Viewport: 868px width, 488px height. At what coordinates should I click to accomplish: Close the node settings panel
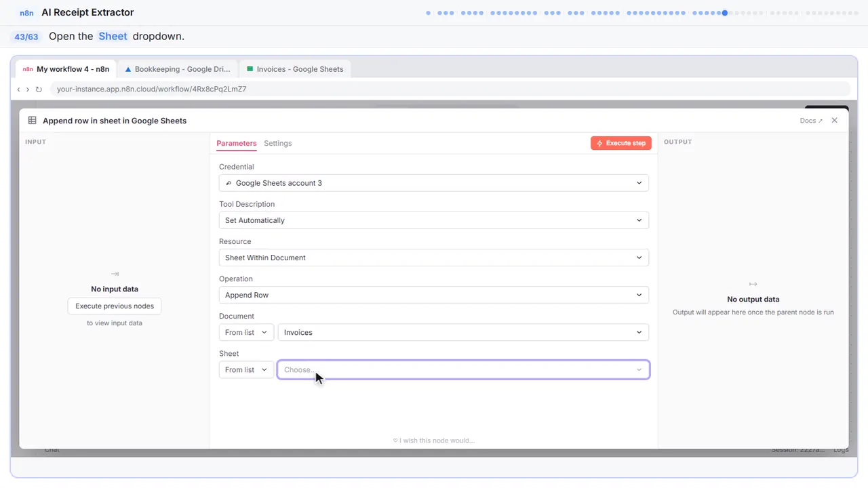pos(835,120)
